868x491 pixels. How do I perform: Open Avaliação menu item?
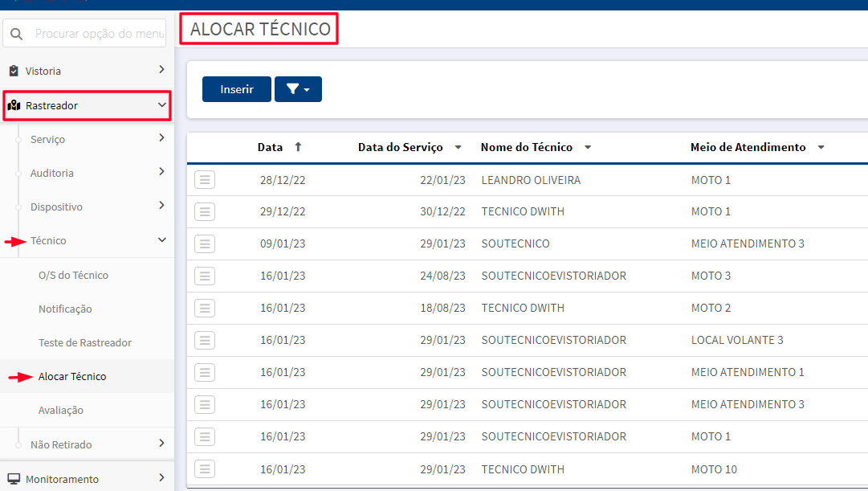(61, 411)
